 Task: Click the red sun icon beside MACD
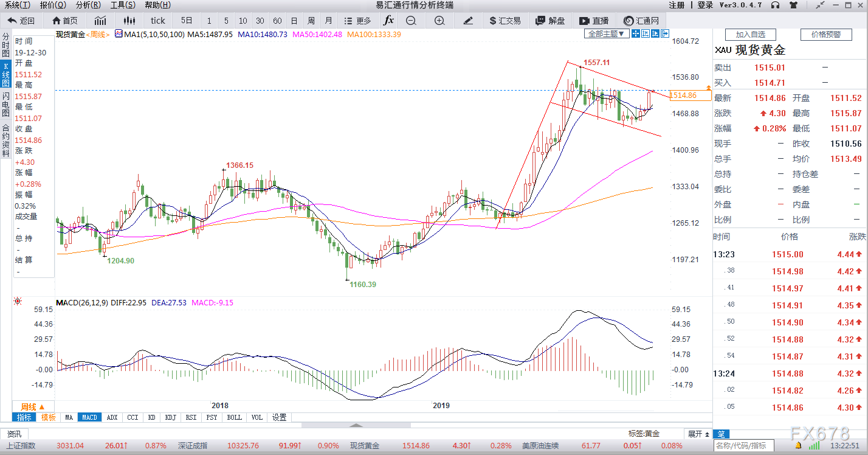tap(18, 302)
